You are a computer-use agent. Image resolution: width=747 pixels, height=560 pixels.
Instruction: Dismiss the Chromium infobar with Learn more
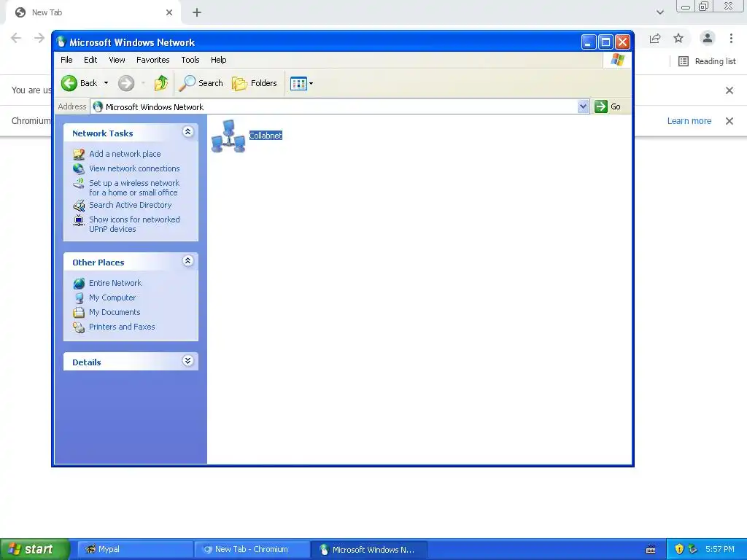point(729,121)
